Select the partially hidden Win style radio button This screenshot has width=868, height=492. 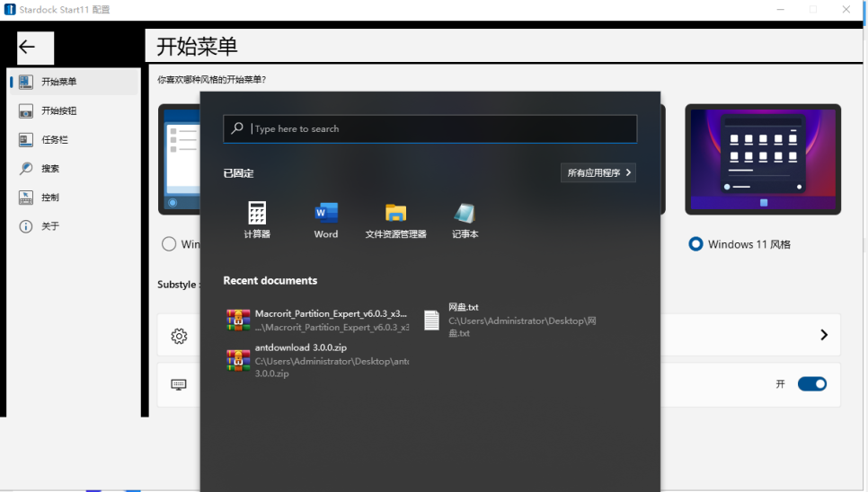pos(169,244)
